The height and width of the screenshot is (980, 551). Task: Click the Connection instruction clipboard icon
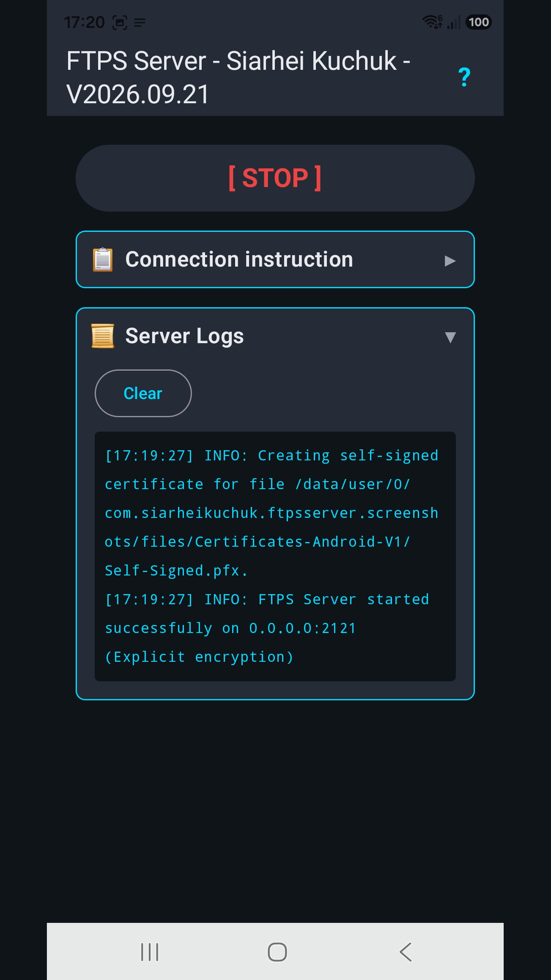pos(103,260)
